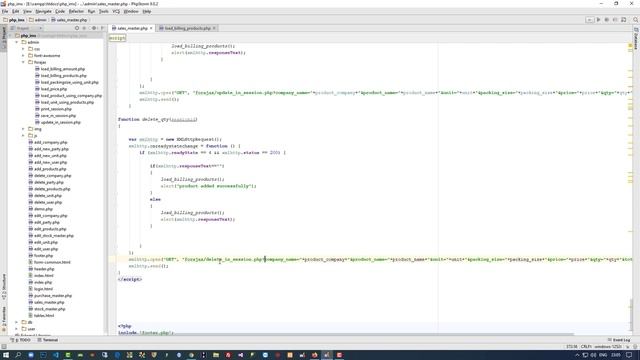Click the Search Everywhere magnifier icon
Viewport: 640px width, 360px height.
(x=636, y=20)
